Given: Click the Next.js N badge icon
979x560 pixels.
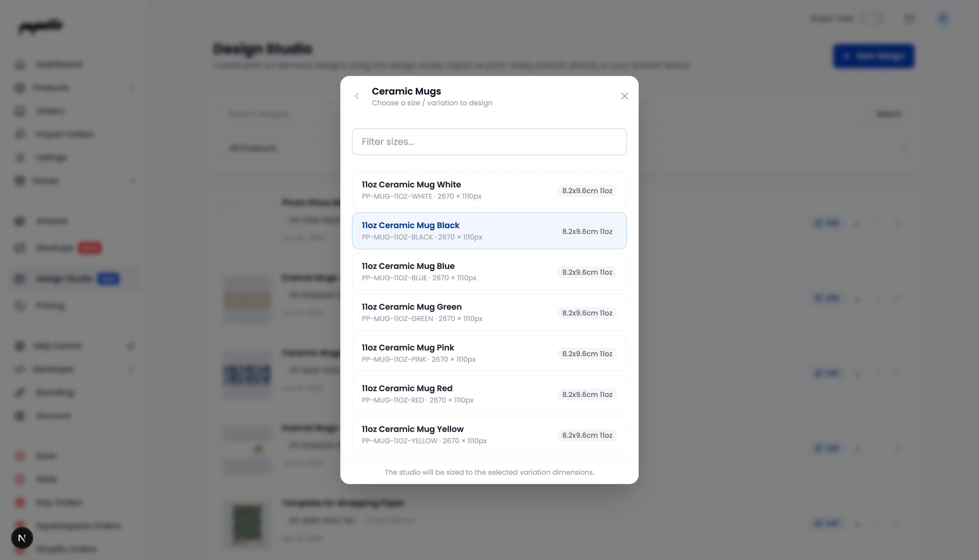Looking at the screenshot, I should click(x=22, y=538).
